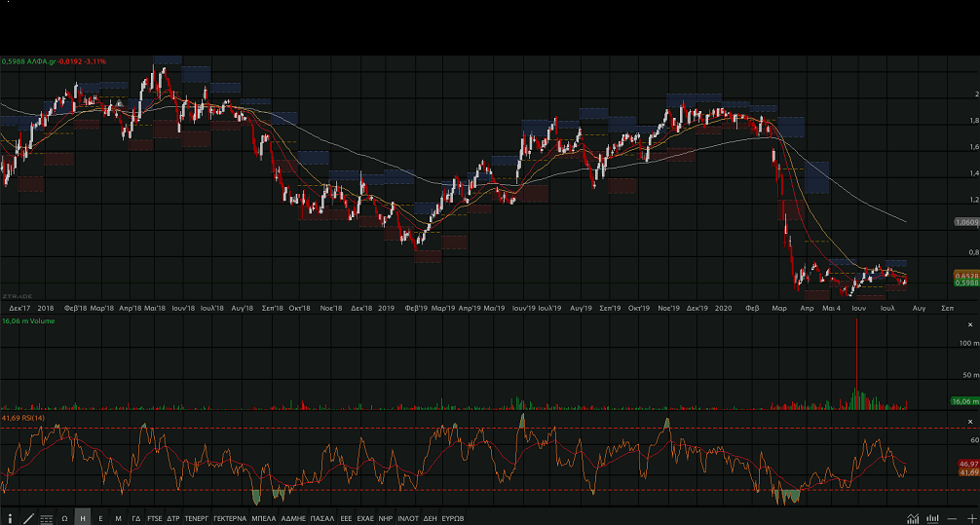Close the Volume indicator panel

(969, 324)
